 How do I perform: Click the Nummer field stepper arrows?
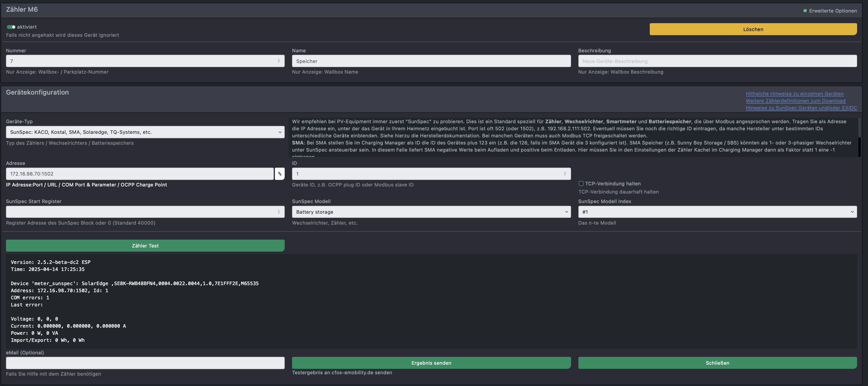279,61
